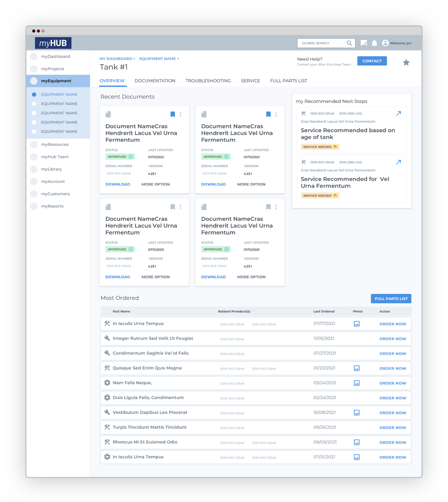Switch to the Overview tab
Viewport: 448px width, 502px height.
[x=112, y=81]
